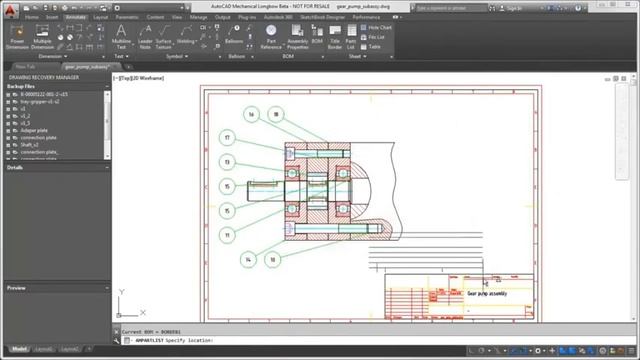This screenshot has width=640, height=360.
Task: Select the Welding symbol tool
Action: pos(187,34)
